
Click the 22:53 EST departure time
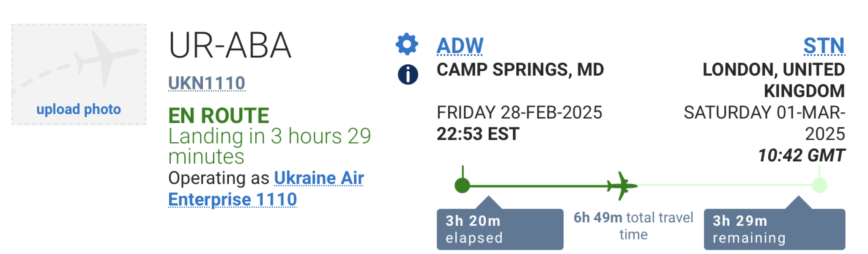(478, 134)
